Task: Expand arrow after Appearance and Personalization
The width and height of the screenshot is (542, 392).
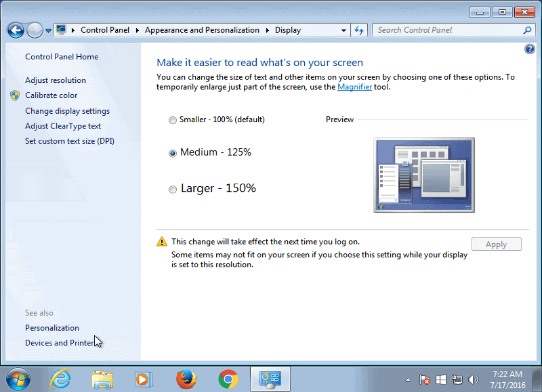Action: pos(267,30)
